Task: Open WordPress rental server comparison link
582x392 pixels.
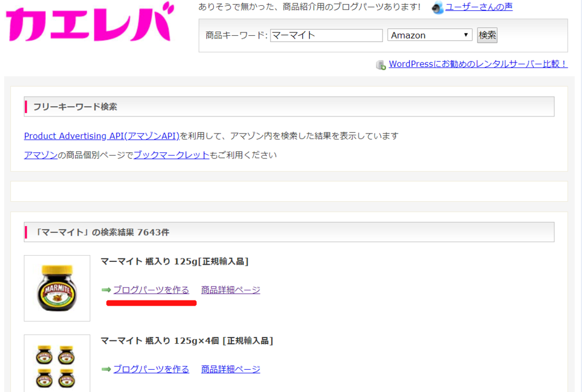Action: coord(478,64)
